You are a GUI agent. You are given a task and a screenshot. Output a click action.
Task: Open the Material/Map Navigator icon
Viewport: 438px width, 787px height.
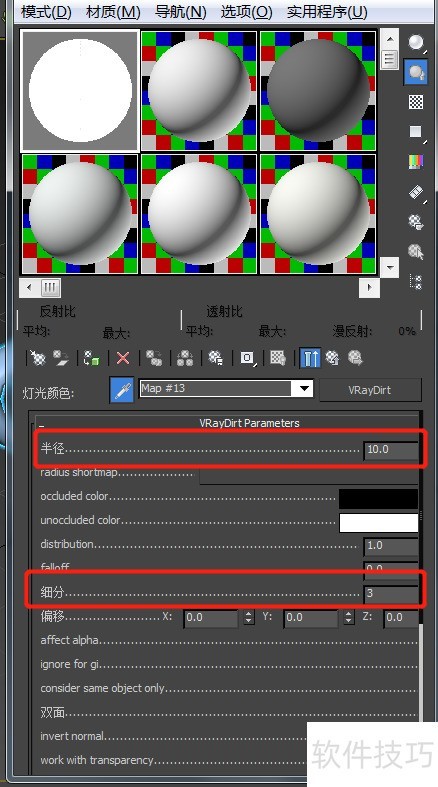click(416, 282)
